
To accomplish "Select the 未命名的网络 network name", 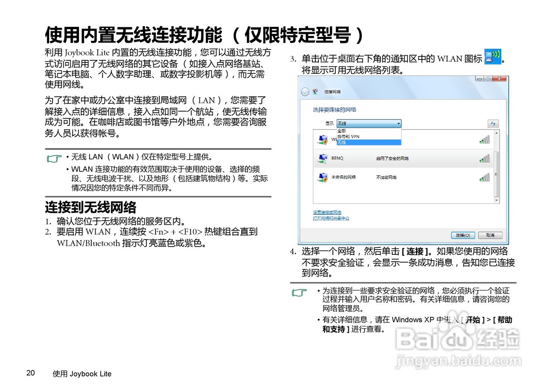I will [343, 177].
